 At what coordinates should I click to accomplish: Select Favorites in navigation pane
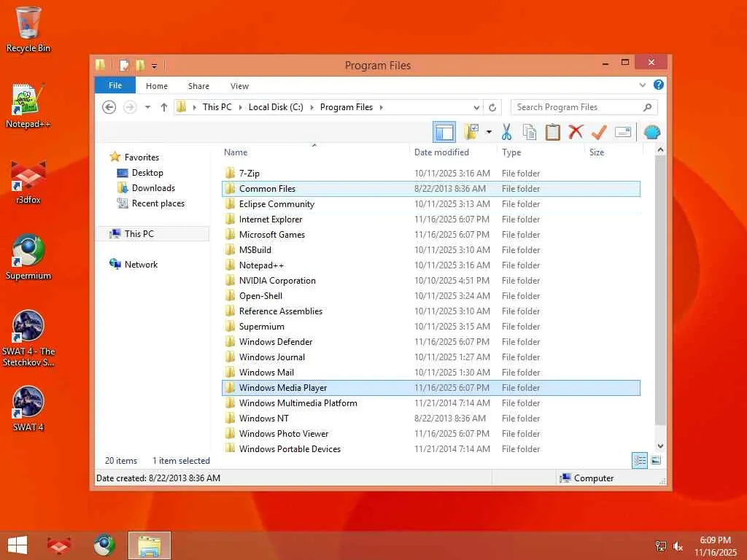pyautogui.click(x=142, y=157)
